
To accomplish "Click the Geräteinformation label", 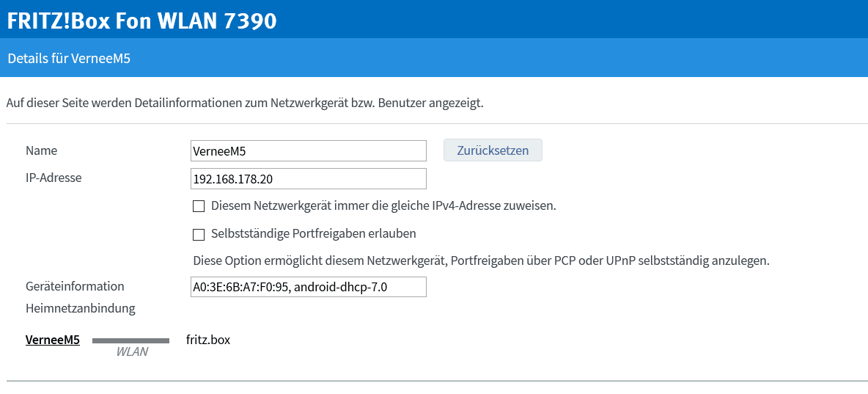I will click(75, 286).
